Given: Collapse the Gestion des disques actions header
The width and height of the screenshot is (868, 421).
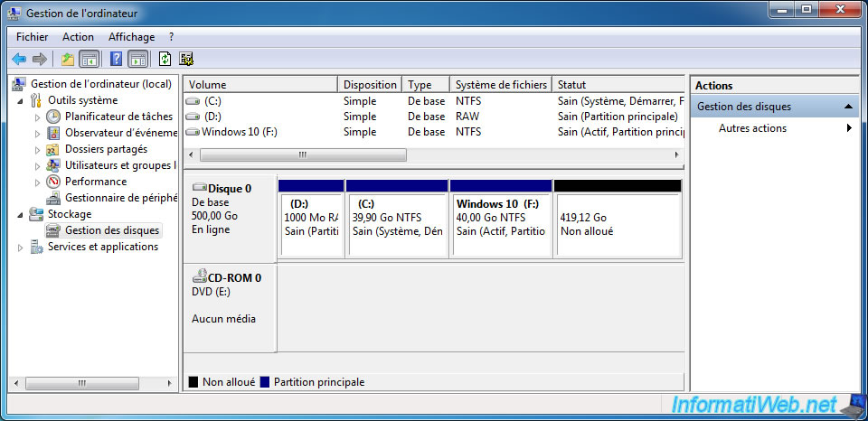Looking at the screenshot, I should coord(848,107).
